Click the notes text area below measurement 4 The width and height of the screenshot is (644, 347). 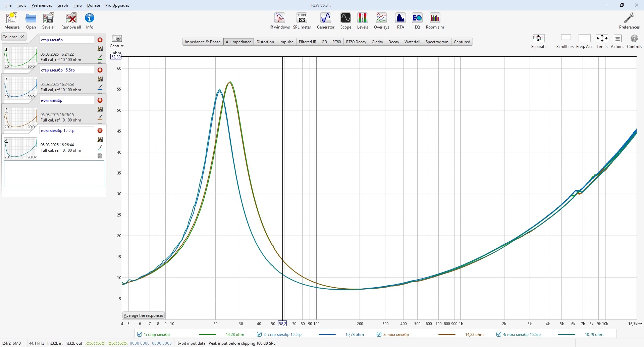(54, 174)
